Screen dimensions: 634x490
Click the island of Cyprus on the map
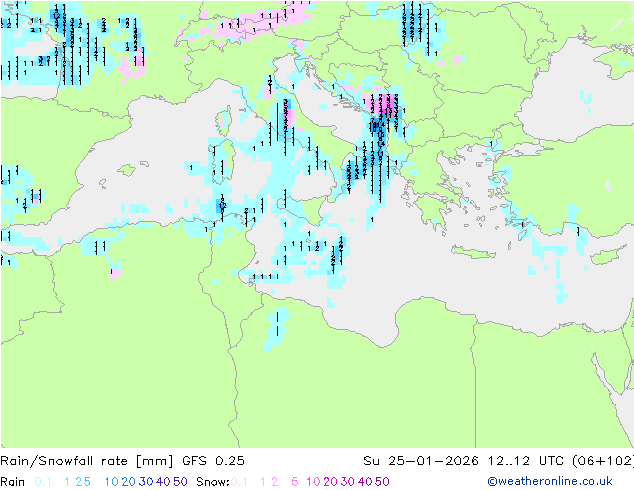point(609,256)
